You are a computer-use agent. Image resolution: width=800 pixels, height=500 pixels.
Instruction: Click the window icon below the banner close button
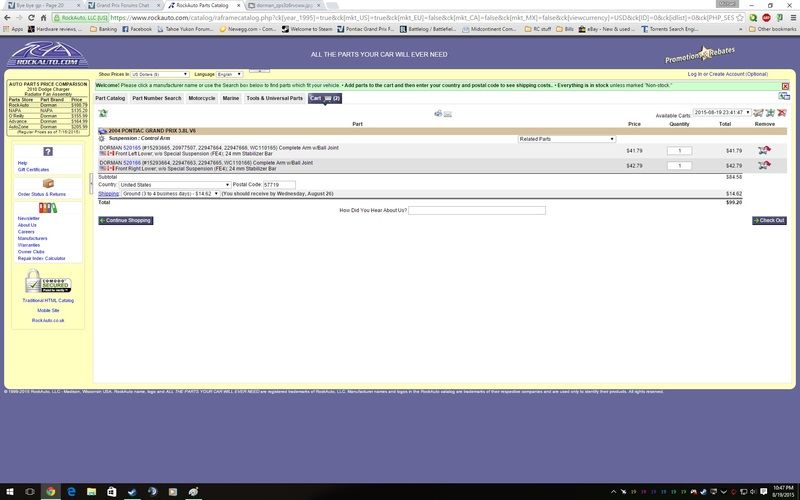[x=784, y=96]
